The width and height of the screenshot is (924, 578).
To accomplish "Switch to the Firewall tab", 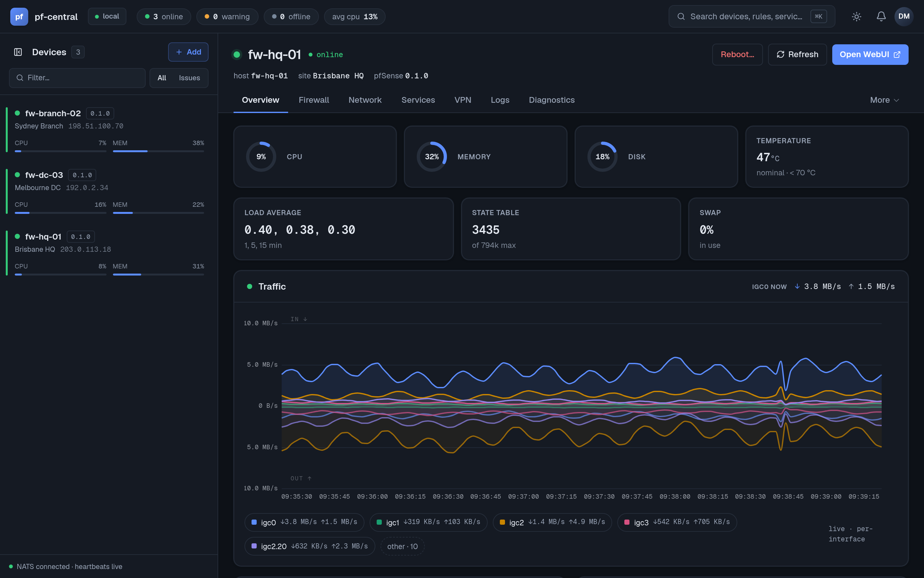I will (x=314, y=100).
